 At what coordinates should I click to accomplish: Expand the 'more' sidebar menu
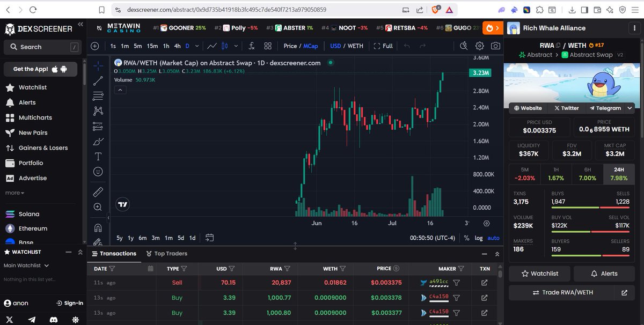click(x=15, y=193)
